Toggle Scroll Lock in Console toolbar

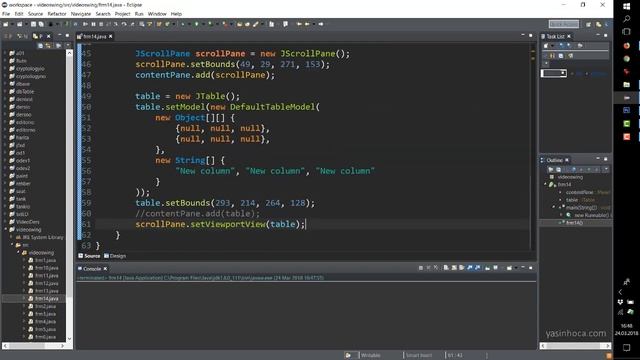pos(454,268)
